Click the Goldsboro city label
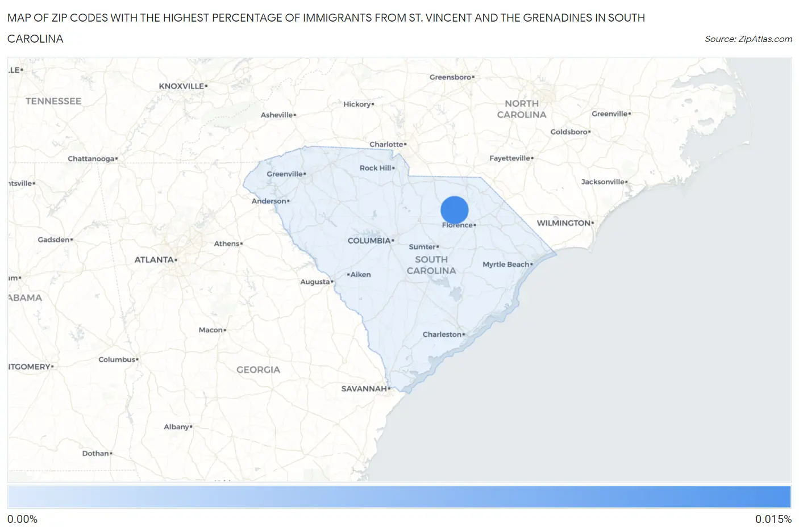The height and width of the screenshot is (532, 799). [x=569, y=132]
